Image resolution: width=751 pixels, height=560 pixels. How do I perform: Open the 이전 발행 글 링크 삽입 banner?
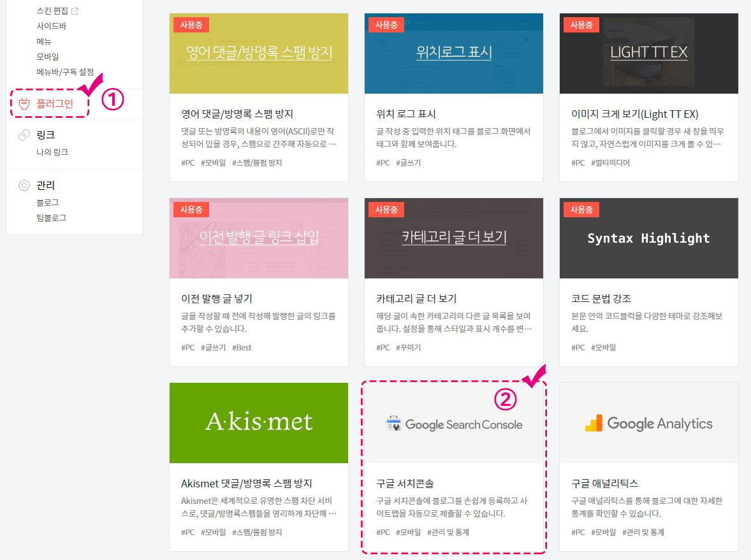point(259,238)
